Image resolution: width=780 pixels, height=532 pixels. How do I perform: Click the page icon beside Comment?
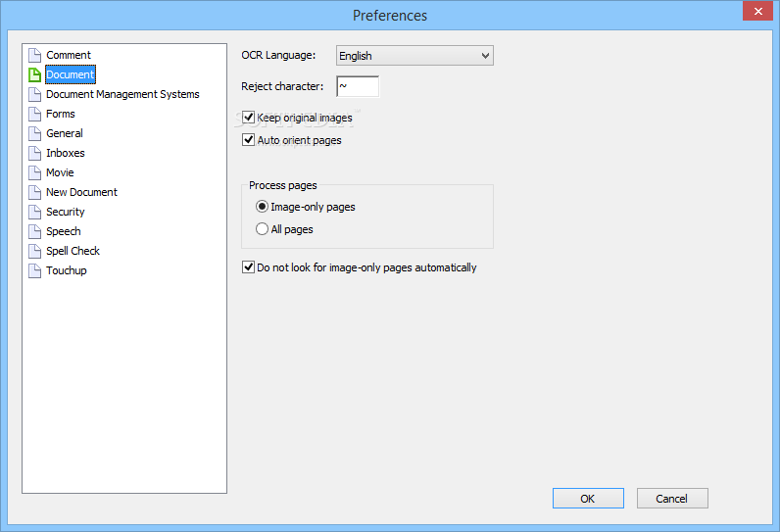click(x=34, y=55)
